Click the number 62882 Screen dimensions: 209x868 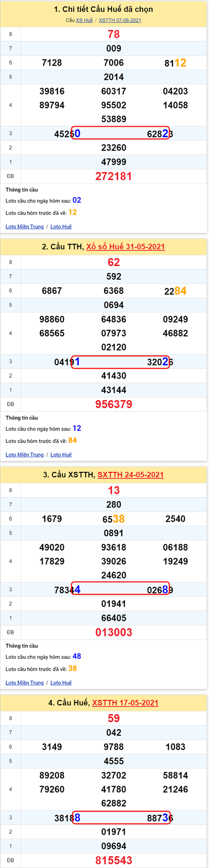point(114,803)
